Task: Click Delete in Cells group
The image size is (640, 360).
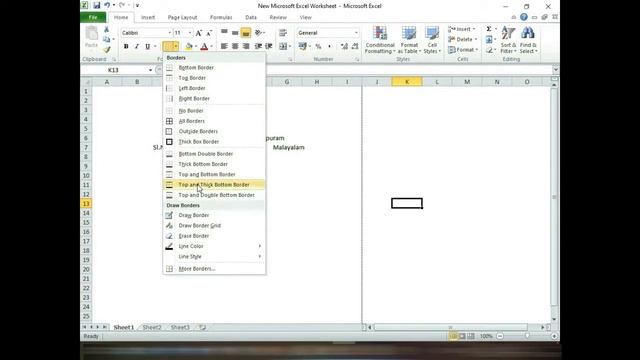Action: (463, 40)
